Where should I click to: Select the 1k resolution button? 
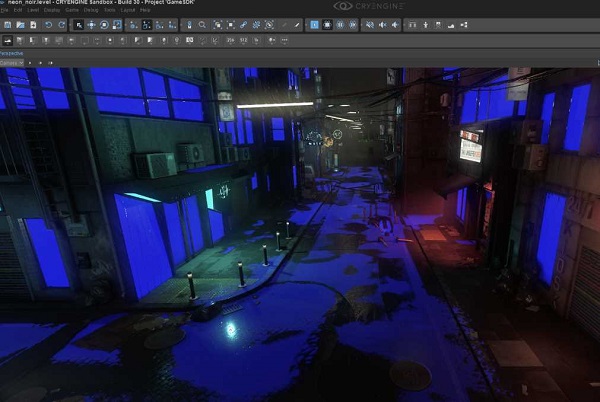pos(256,40)
